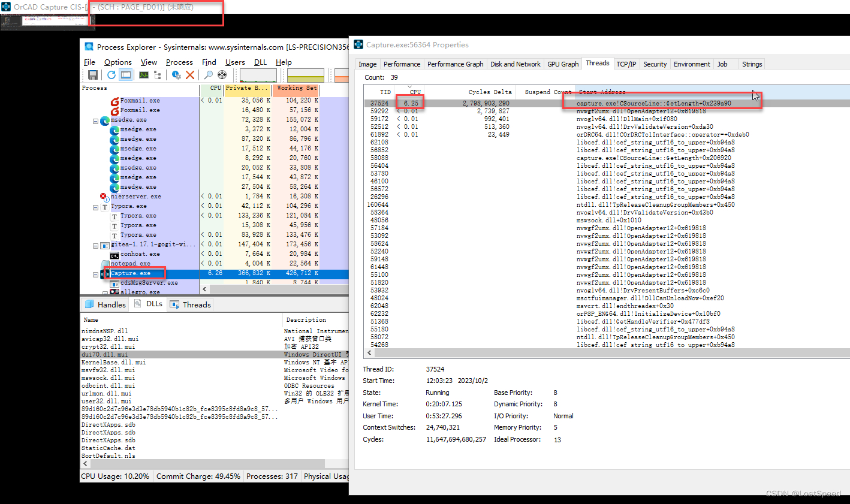Sort by Working Set column header
This screenshot has width=850, height=504.
click(x=296, y=88)
